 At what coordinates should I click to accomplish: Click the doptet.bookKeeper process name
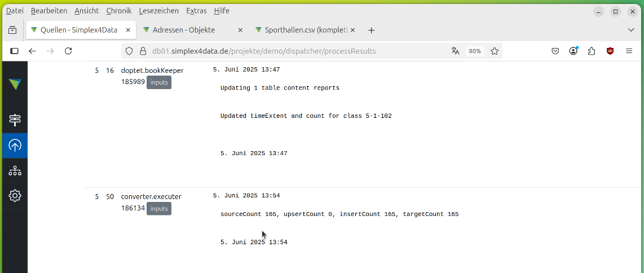152,70
